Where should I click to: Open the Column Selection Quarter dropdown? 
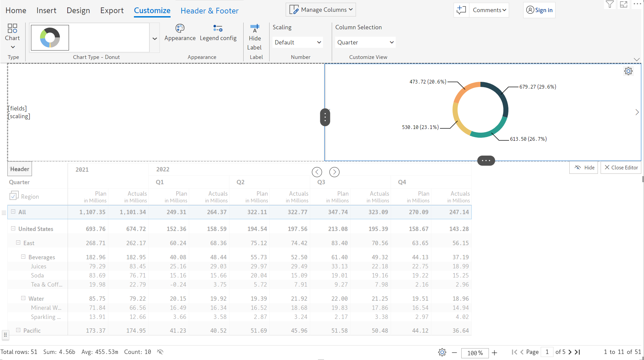365,42
